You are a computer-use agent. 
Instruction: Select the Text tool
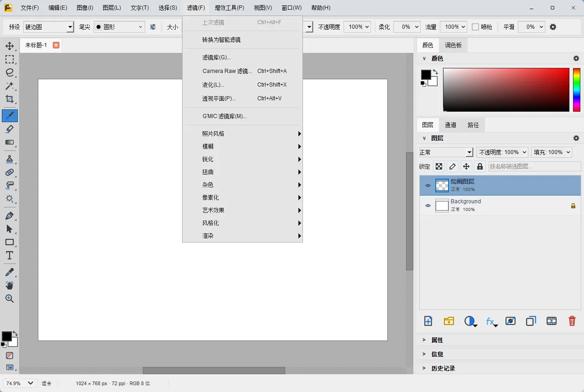pos(10,255)
